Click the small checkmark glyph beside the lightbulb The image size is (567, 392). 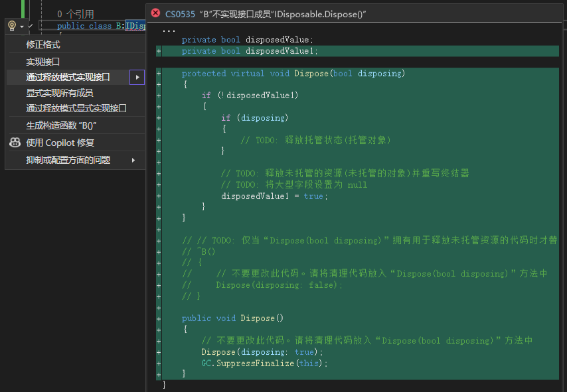click(31, 26)
